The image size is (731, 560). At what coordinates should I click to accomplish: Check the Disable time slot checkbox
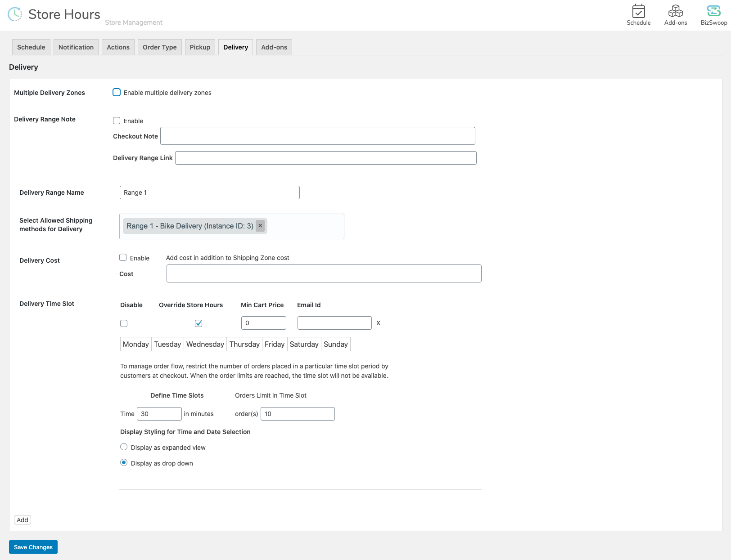(123, 323)
